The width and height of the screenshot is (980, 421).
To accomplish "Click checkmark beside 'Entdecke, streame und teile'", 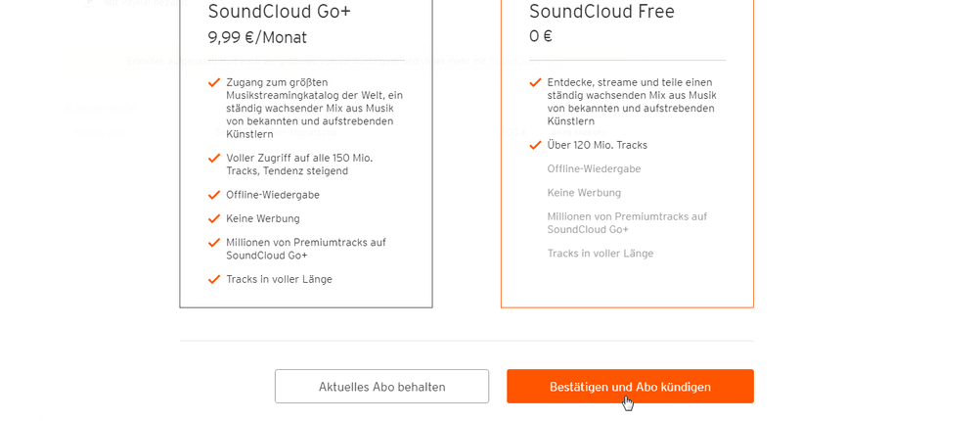I will [x=535, y=82].
